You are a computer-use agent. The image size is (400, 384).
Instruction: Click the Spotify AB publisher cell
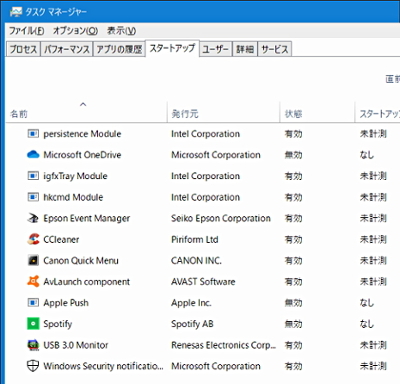point(192,324)
